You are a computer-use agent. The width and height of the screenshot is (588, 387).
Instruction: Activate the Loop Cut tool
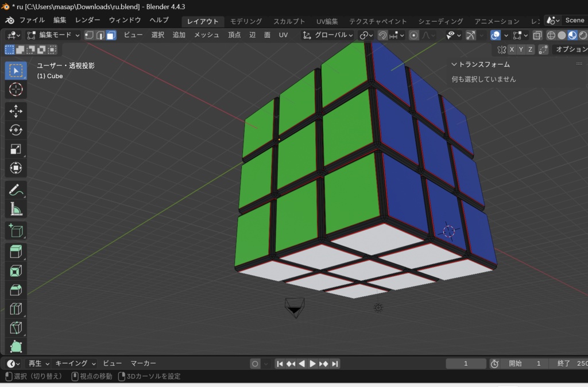(x=16, y=309)
